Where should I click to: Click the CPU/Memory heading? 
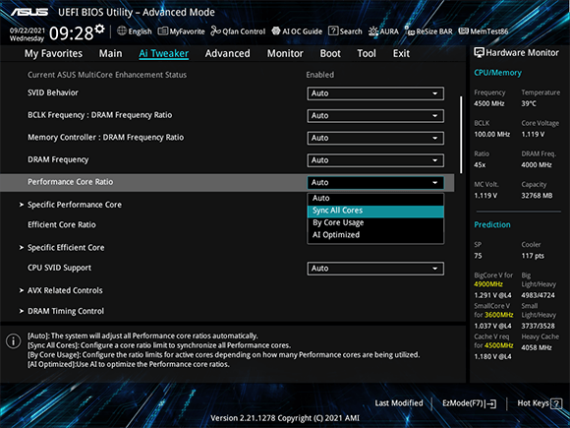(x=498, y=73)
